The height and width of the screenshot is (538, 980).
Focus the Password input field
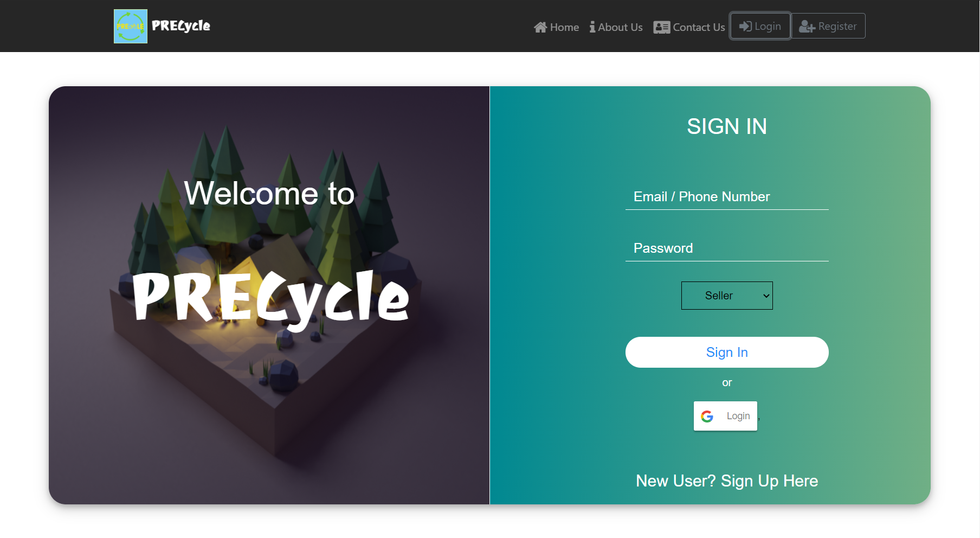(727, 248)
